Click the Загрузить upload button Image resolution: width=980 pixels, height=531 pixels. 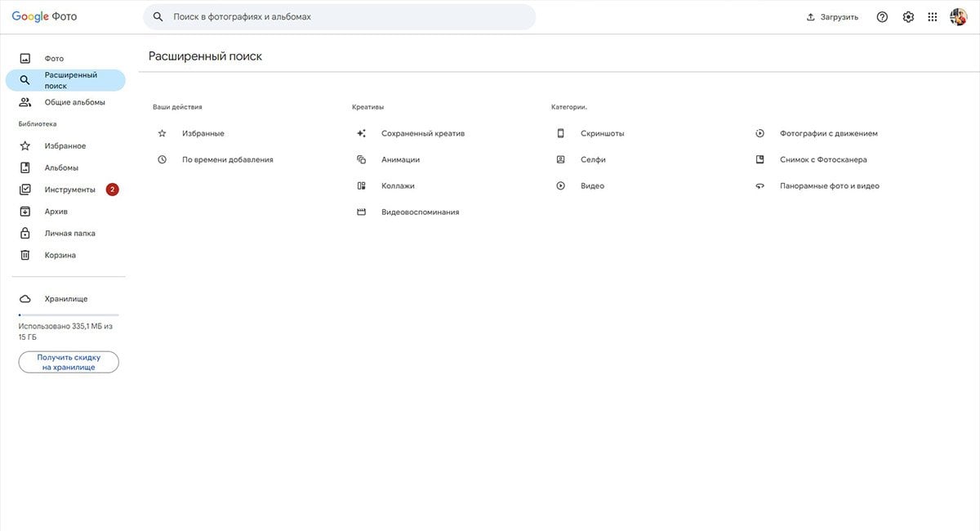click(832, 17)
